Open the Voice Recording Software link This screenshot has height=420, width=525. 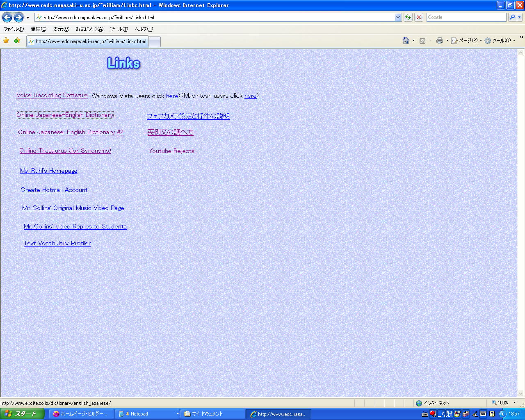tap(52, 95)
